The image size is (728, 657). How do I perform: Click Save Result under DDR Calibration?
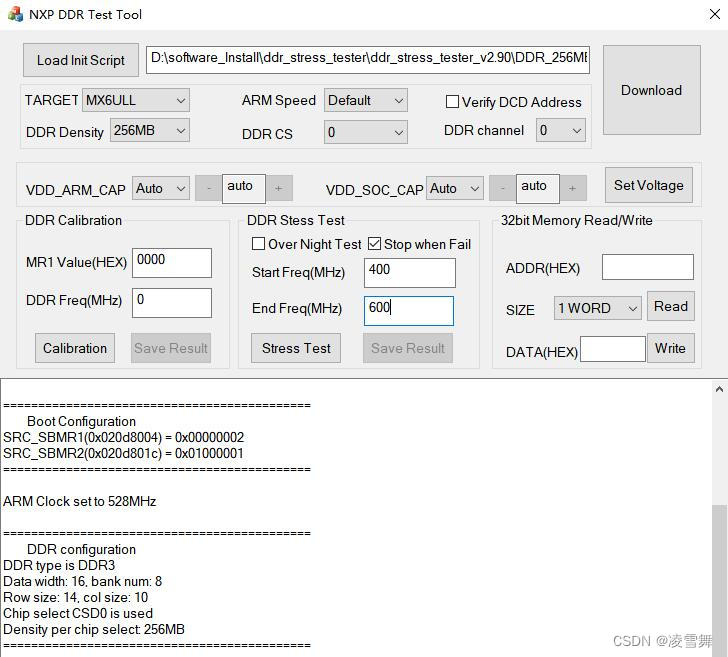tap(171, 348)
